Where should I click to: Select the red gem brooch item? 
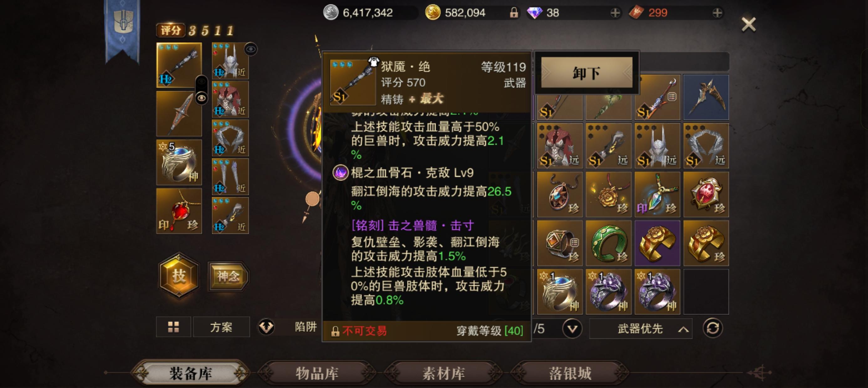click(706, 194)
